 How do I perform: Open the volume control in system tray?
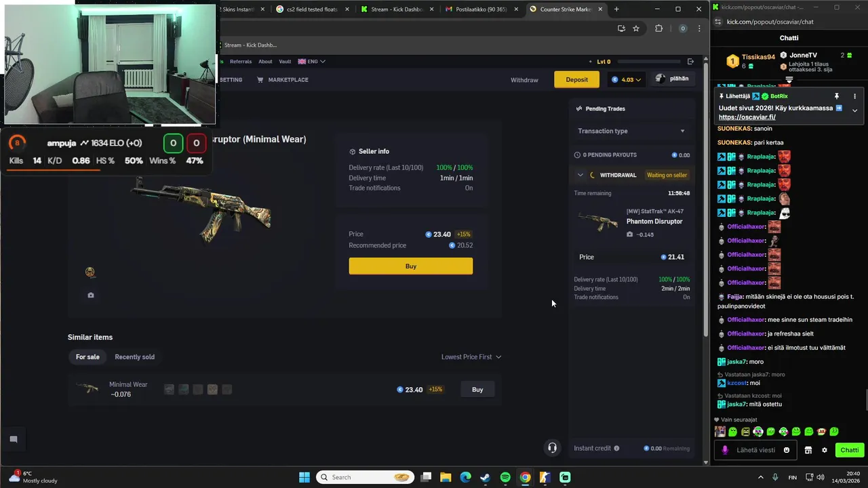820,477
